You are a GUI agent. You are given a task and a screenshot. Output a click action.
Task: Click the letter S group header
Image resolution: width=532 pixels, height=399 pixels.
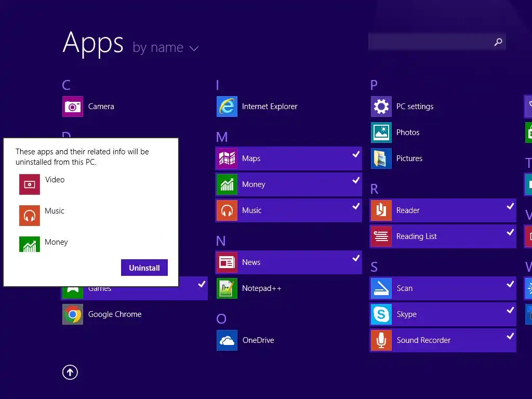point(374,267)
